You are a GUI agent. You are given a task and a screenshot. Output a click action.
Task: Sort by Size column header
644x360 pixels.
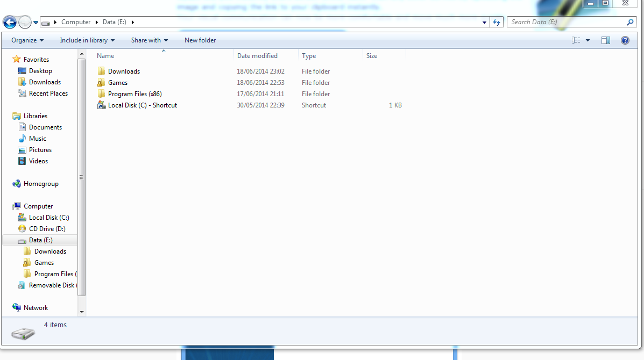pos(372,56)
